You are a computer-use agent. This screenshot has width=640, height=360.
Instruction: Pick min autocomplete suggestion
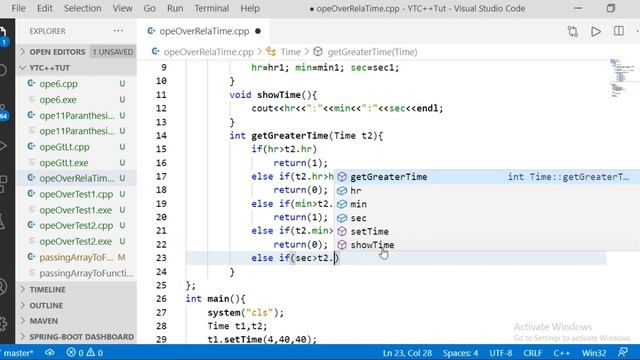coord(487,204)
